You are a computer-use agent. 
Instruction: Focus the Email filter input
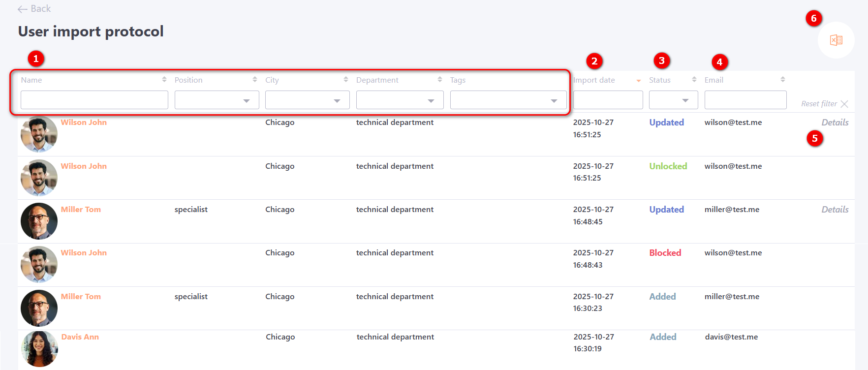(x=745, y=100)
